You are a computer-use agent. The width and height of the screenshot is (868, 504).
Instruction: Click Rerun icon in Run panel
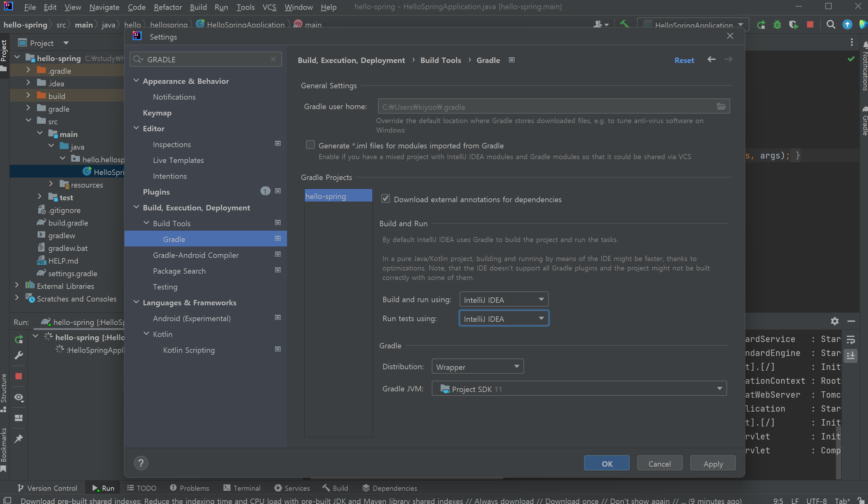click(19, 339)
